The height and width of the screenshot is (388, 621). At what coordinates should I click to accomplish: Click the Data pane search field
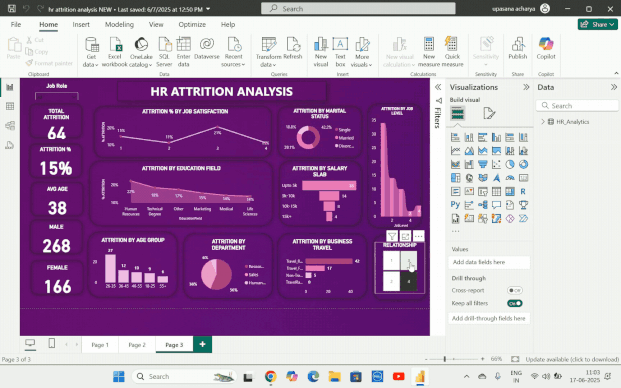[577, 106]
